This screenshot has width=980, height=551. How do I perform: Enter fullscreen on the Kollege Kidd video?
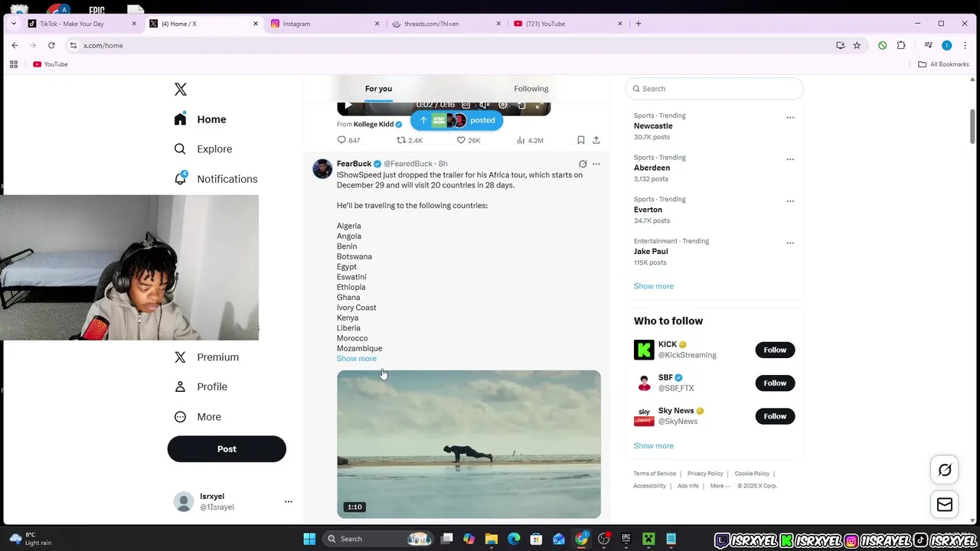tap(540, 105)
